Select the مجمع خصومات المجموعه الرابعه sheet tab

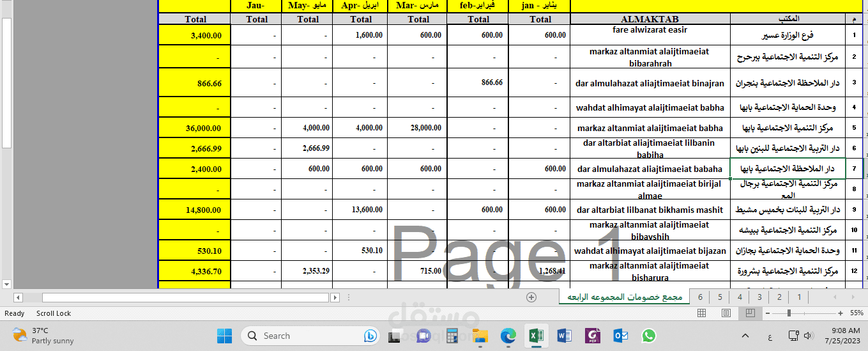(x=625, y=297)
